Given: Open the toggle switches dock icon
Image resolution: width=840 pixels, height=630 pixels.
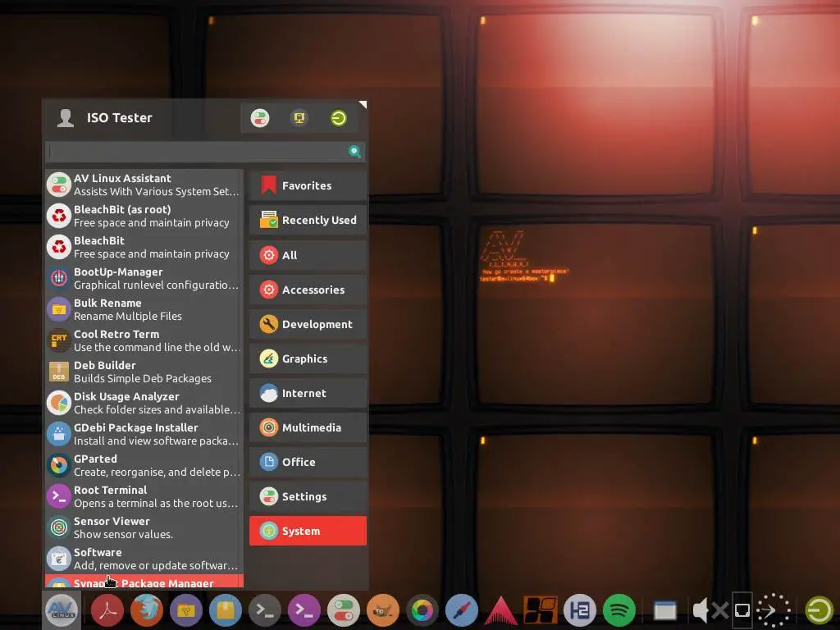Looking at the screenshot, I should click(x=344, y=610).
